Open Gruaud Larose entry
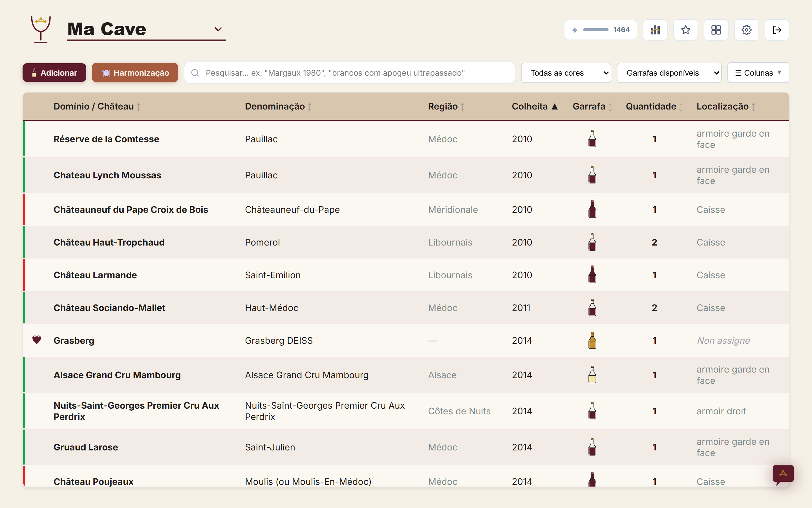812x508 pixels. [x=86, y=447]
